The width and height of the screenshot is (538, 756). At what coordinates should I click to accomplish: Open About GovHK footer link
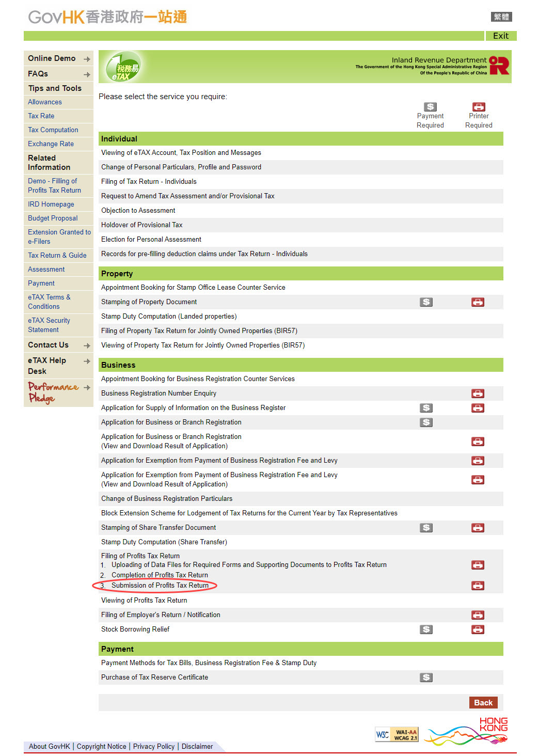click(49, 747)
